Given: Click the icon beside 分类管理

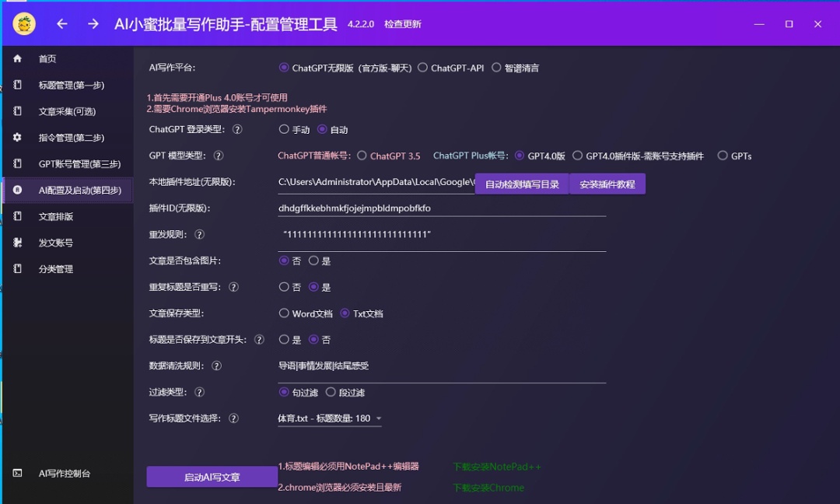Looking at the screenshot, I should [x=18, y=268].
